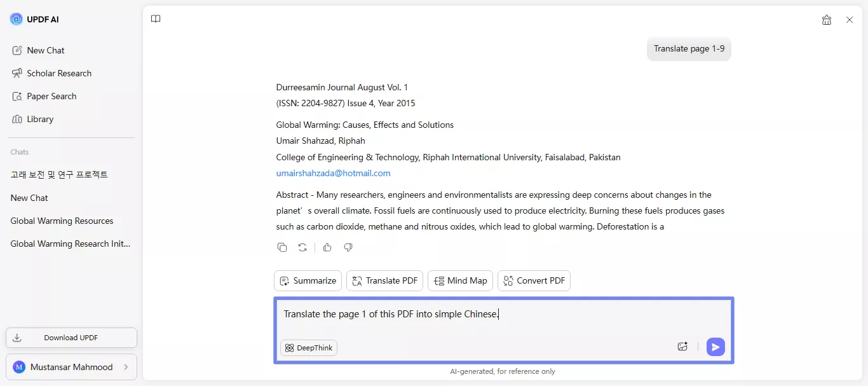Click the Convert PDF button
This screenshot has width=868, height=386.
[x=534, y=280]
